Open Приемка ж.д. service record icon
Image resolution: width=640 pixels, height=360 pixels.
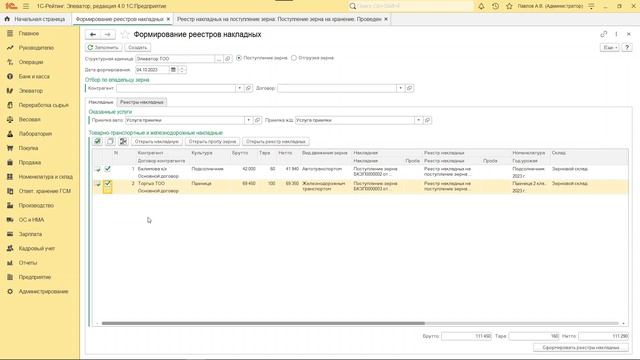[x=427, y=120]
